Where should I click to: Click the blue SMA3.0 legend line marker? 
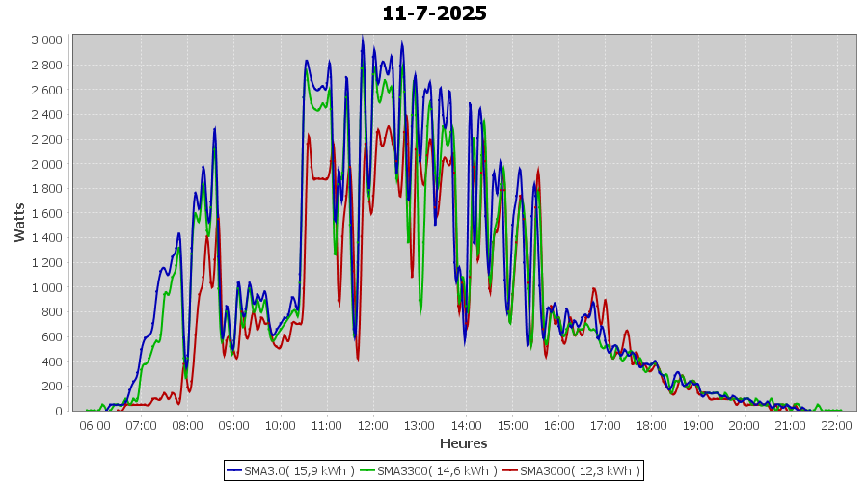[234, 471]
